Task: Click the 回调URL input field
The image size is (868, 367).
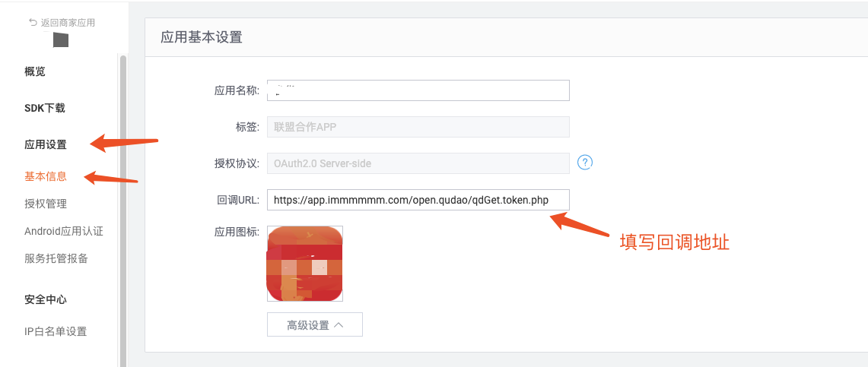Action: coord(418,200)
